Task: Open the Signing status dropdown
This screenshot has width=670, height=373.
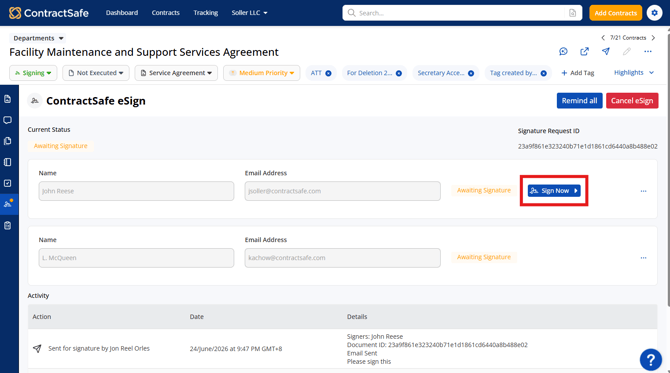Action: click(x=33, y=73)
